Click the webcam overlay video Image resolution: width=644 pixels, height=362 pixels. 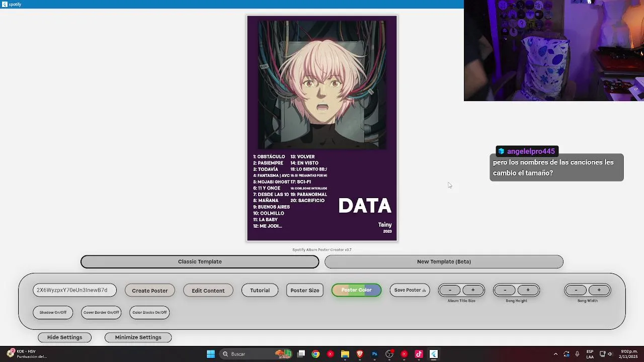click(554, 50)
